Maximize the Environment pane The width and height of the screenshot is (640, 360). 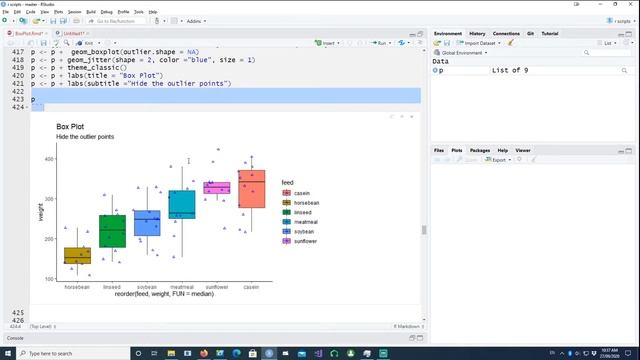coord(629,34)
